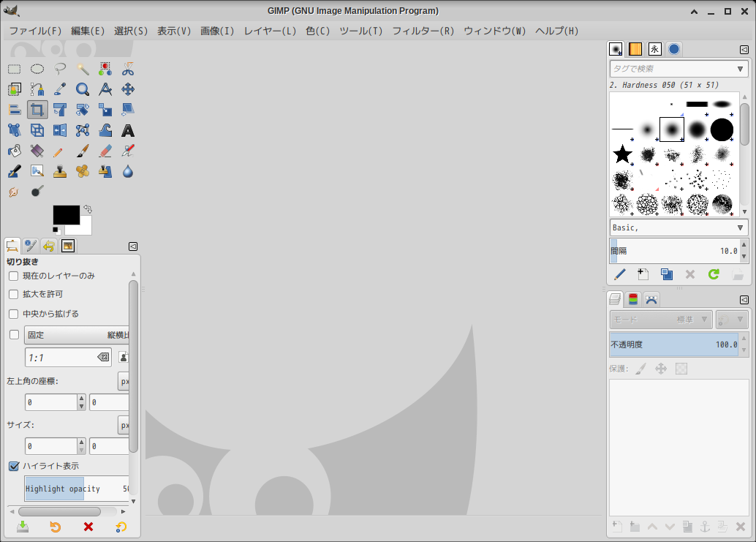
Task: Select the Rectangle Select tool
Action: [x=15, y=69]
